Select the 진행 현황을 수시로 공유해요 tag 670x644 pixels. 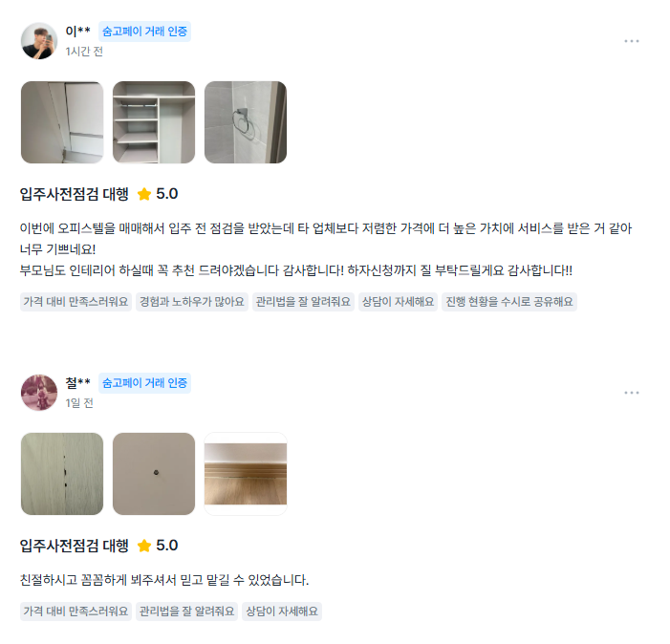click(x=508, y=302)
